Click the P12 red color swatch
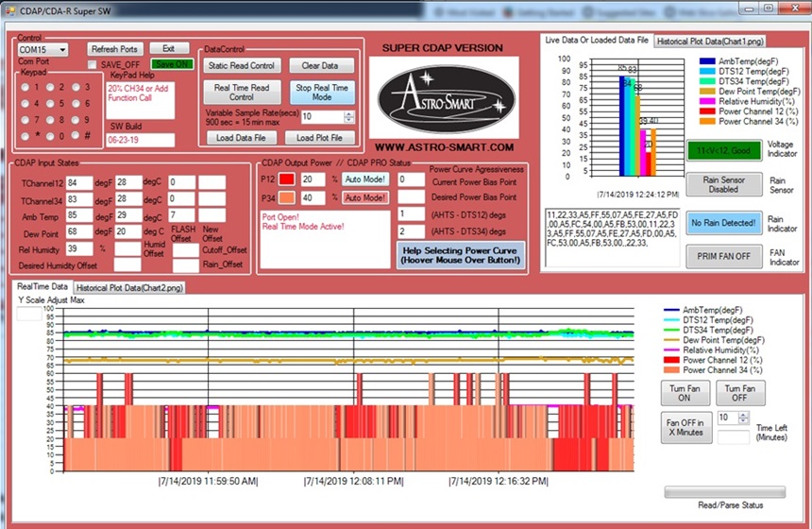Viewport: 812px width, 529px height. 286,179
